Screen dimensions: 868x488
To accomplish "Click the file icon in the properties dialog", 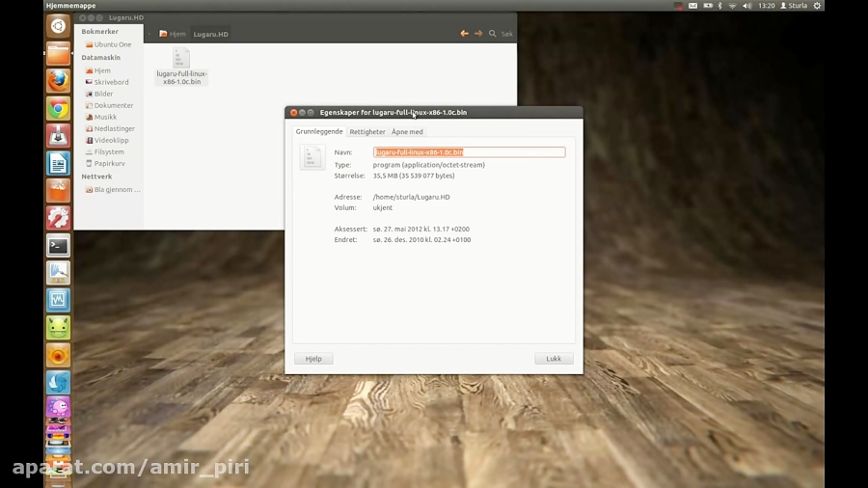I will point(312,157).
